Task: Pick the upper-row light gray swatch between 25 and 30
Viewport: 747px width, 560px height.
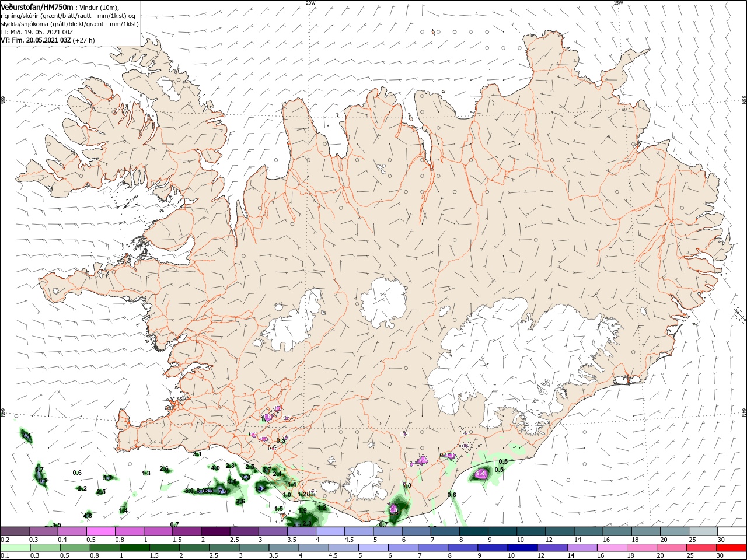Action: coord(704,531)
